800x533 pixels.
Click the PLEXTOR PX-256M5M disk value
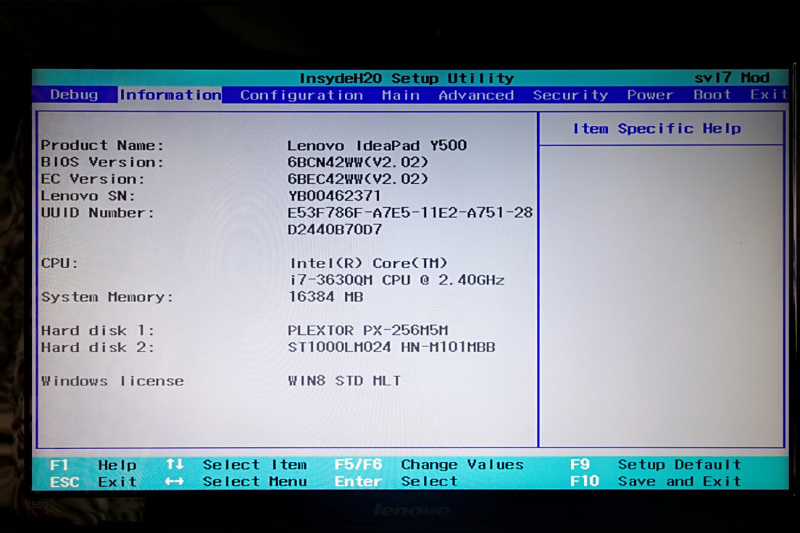click(x=367, y=331)
